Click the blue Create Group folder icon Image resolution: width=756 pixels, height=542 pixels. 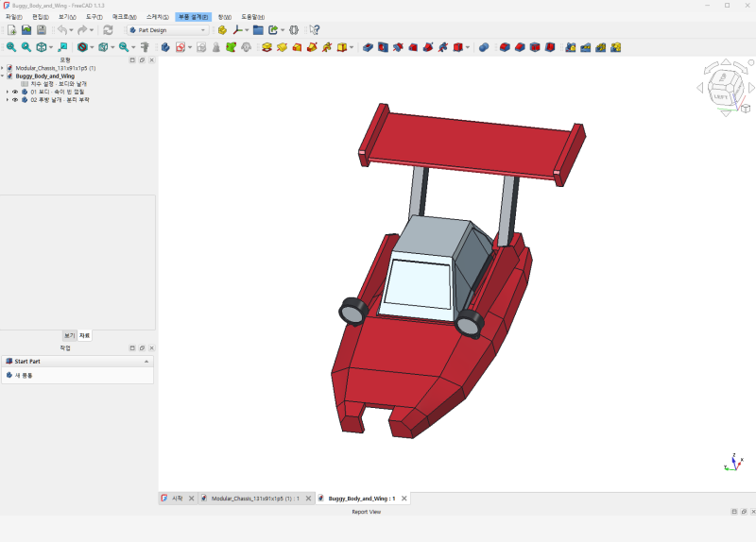pos(258,30)
